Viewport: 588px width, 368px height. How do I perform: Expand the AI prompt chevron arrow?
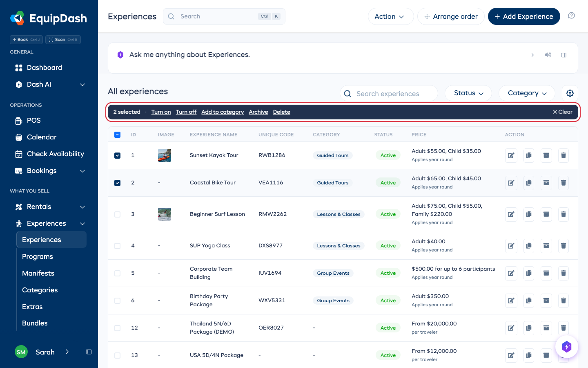pyautogui.click(x=532, y=55)
